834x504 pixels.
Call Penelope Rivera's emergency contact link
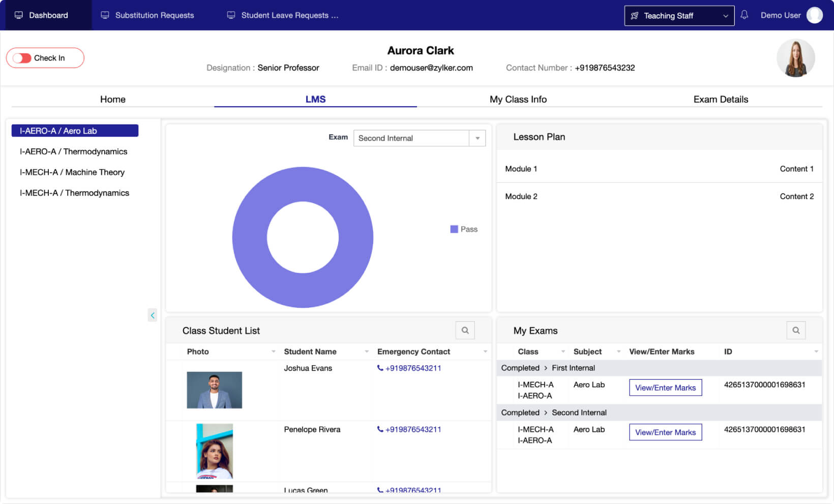pyautogui.click(x=413, y=429)
